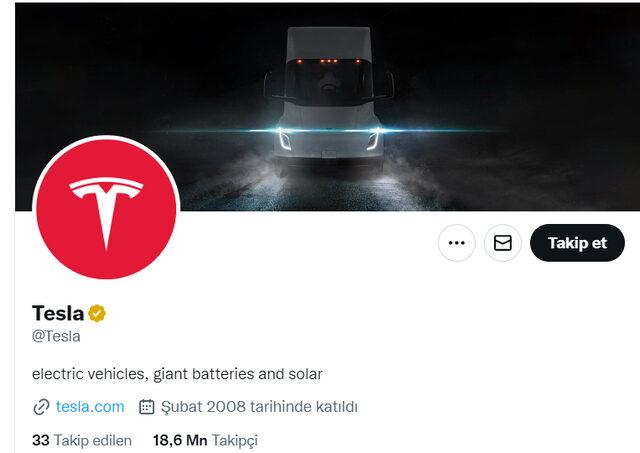640x453 pixels.
Task: Click the gold verified badge
Action: coord(97,313)
